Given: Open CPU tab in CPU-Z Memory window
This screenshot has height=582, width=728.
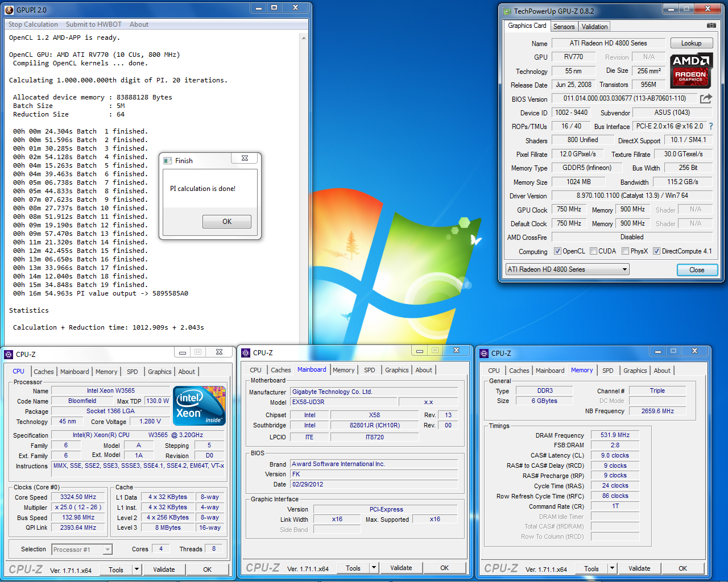Looking at the screenshot, I should tap(494, 371).
